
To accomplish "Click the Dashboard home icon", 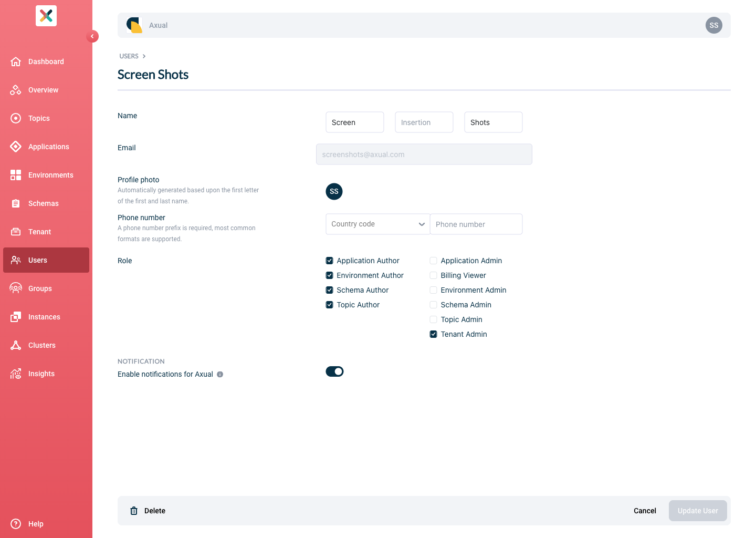I will point(16,61).
